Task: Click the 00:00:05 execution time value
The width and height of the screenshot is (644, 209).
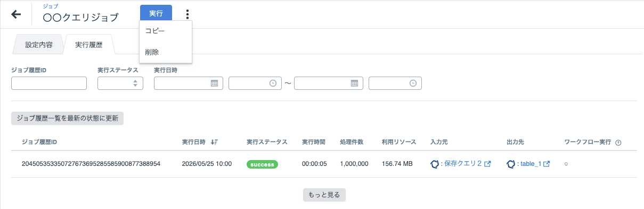Action: pyautogui.click(x=314, y=164)
